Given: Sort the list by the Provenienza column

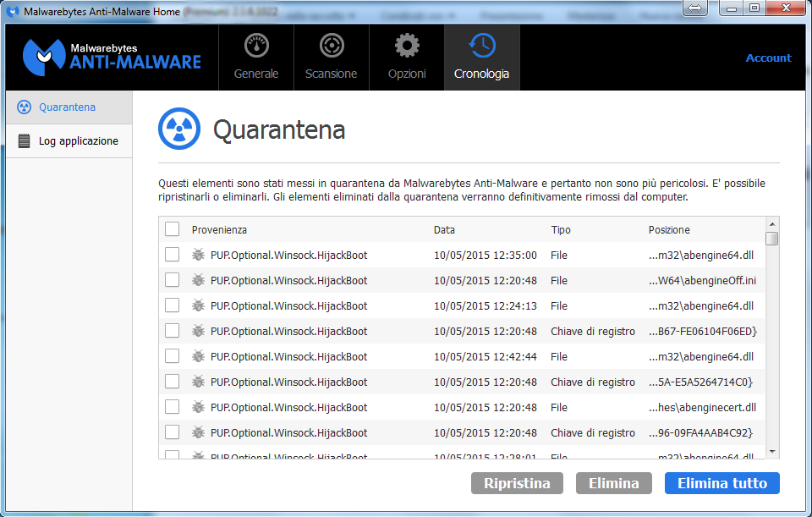Looking at the screenshot, I should 219,230.
